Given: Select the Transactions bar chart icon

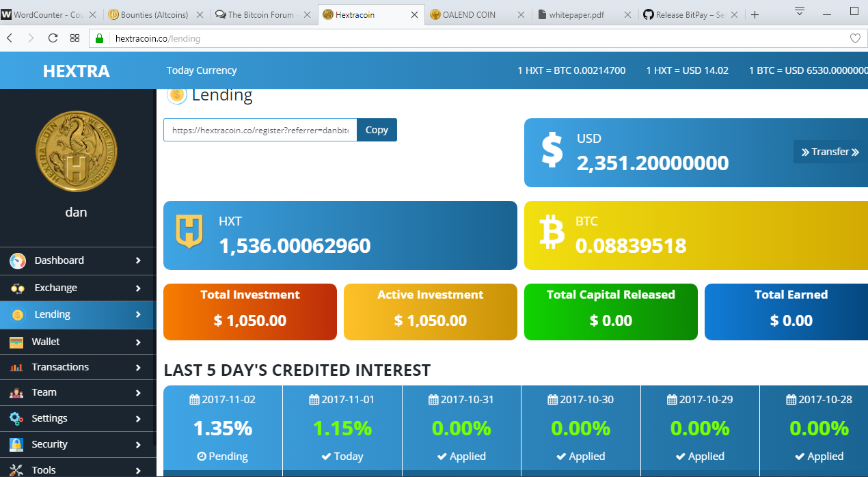Looking at the screenshot, I should (17, 368).
